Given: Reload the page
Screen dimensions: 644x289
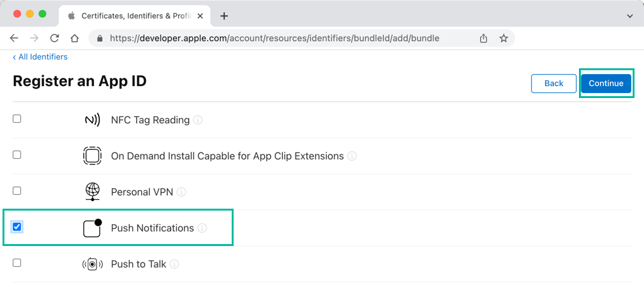Looking at the screenshot, I should (x=54, y=38).
